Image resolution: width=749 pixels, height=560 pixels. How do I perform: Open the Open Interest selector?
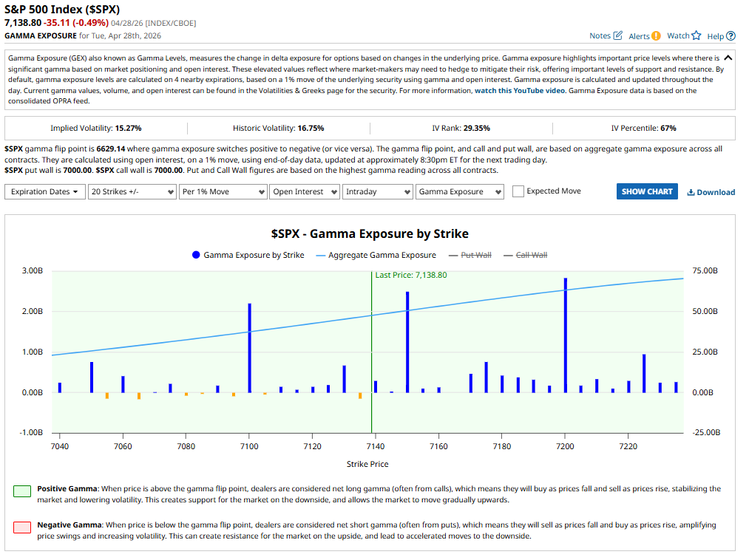(304, 191)
